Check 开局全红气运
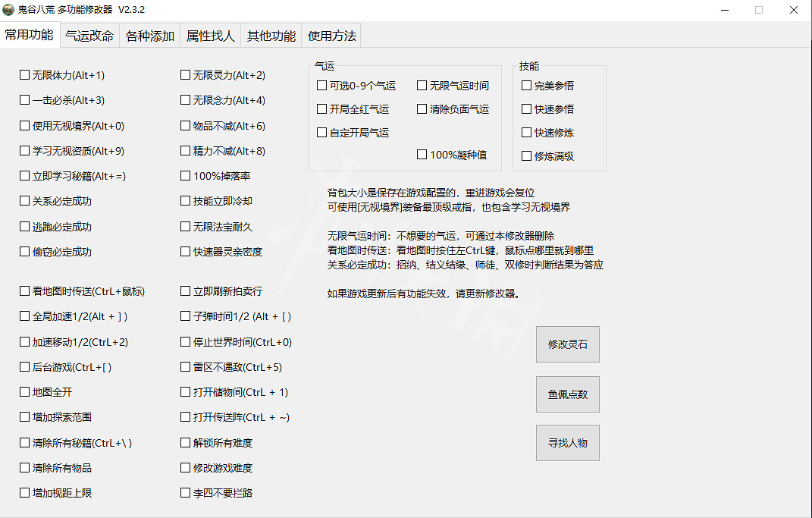This screenshot has height=518, width=812. click(321, 109)
